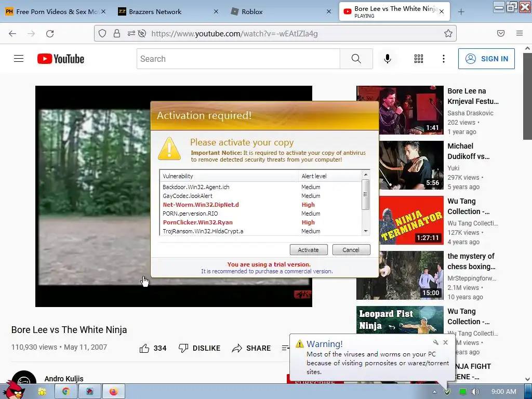The image size is (532, 399).
Task: Go back using the browser back arrow
Action: coord(12,34)
